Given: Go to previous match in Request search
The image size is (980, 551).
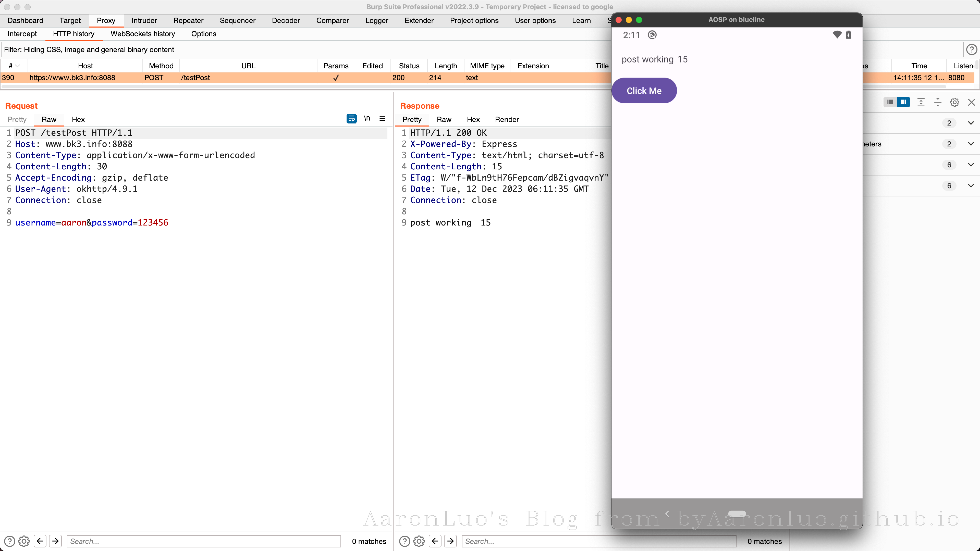Looking at the screenshot, I should click(40, 541).
